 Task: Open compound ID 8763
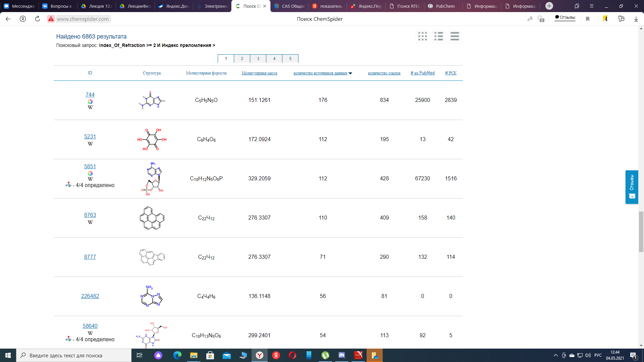(x=90, y=215)
